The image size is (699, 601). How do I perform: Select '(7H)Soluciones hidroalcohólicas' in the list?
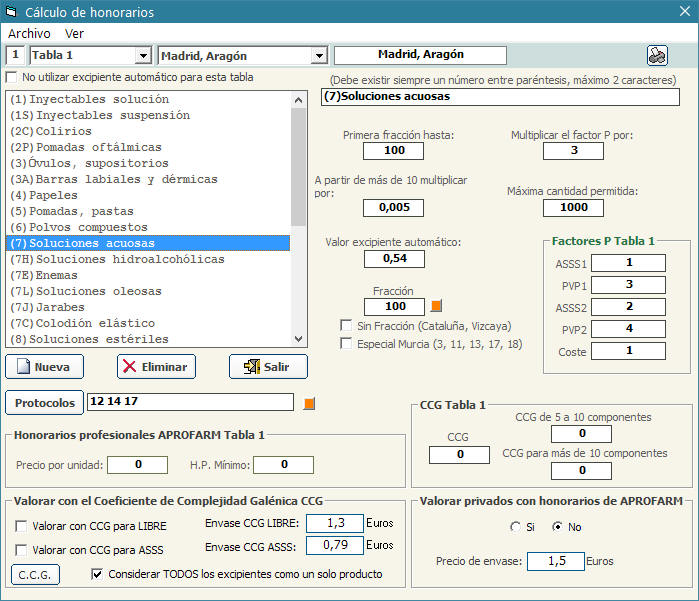(x=116, y=259)
